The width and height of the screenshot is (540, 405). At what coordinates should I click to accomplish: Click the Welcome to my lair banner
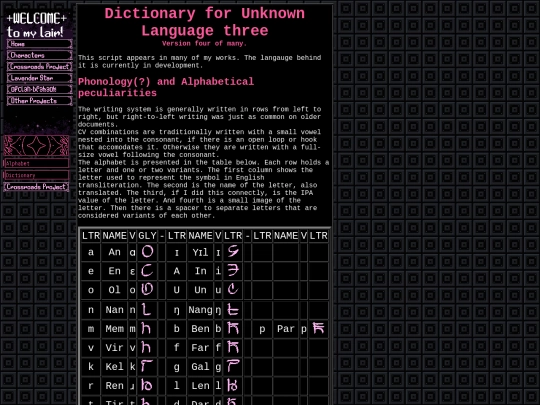click(x=37, y=25)
